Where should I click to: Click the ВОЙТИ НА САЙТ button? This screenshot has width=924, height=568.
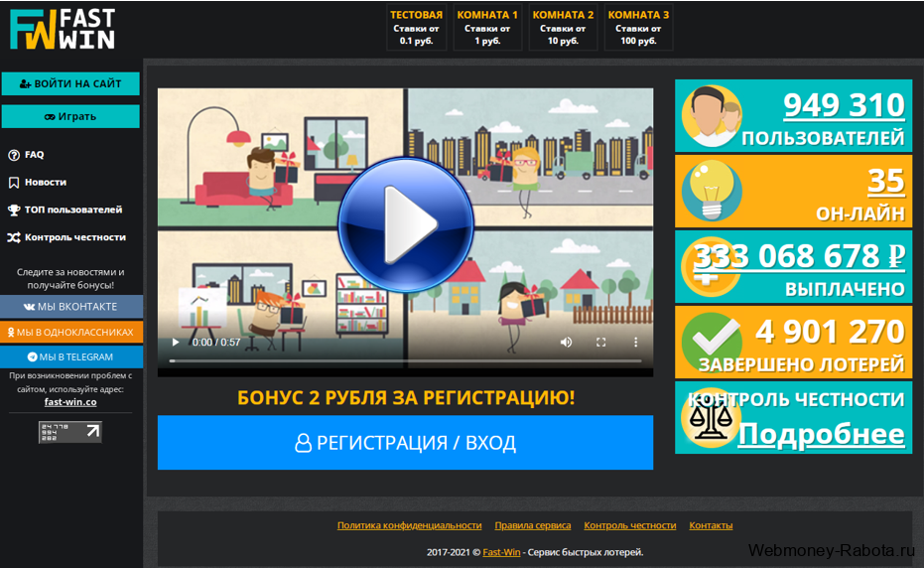click(70, 83)
